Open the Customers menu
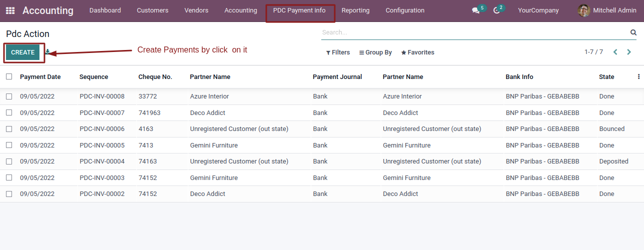644x250 pixels. [152, 10]
